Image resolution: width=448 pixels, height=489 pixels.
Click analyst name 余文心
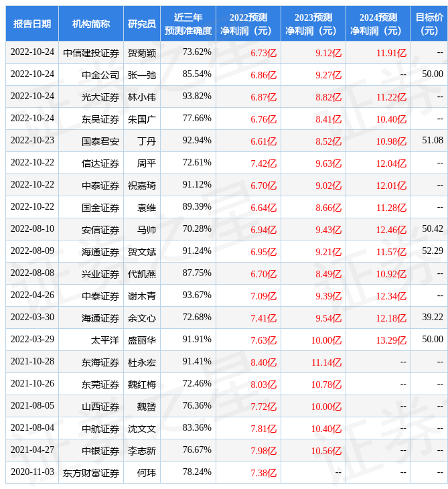pos(142,318)
